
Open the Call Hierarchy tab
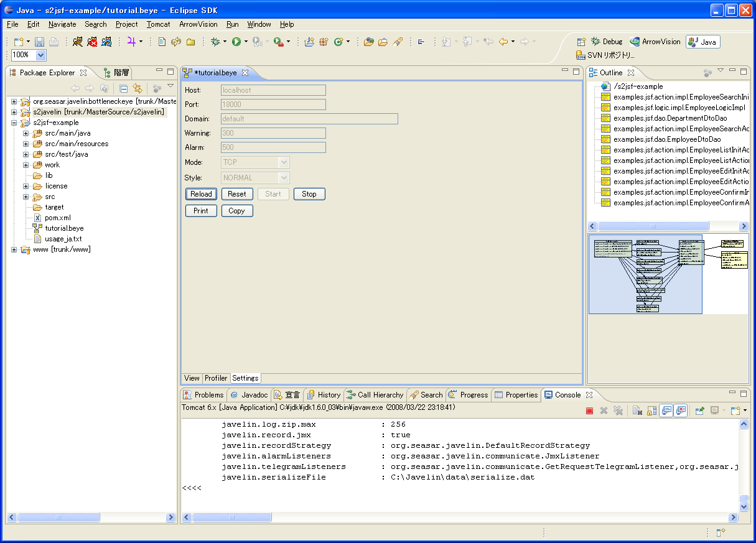pos(375,395)
